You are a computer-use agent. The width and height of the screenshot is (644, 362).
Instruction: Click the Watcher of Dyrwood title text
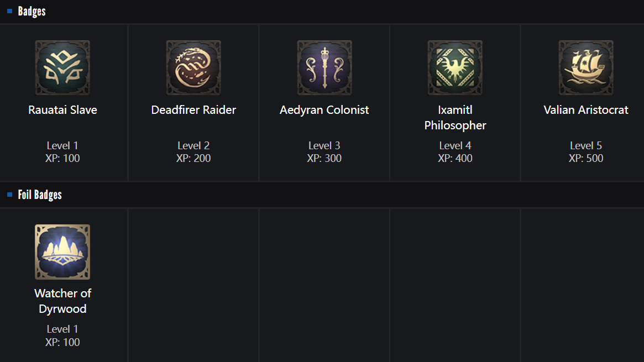pyautogui.click(x=62, y=301)
